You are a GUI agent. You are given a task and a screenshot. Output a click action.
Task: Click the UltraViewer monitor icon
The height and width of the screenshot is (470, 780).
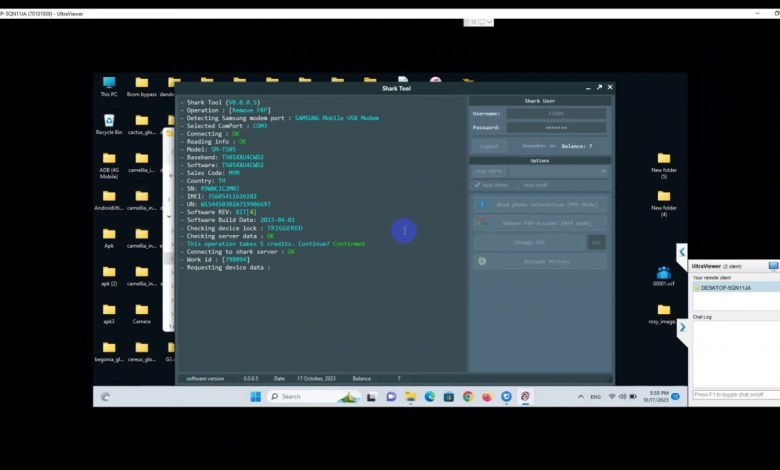(773, 266)
